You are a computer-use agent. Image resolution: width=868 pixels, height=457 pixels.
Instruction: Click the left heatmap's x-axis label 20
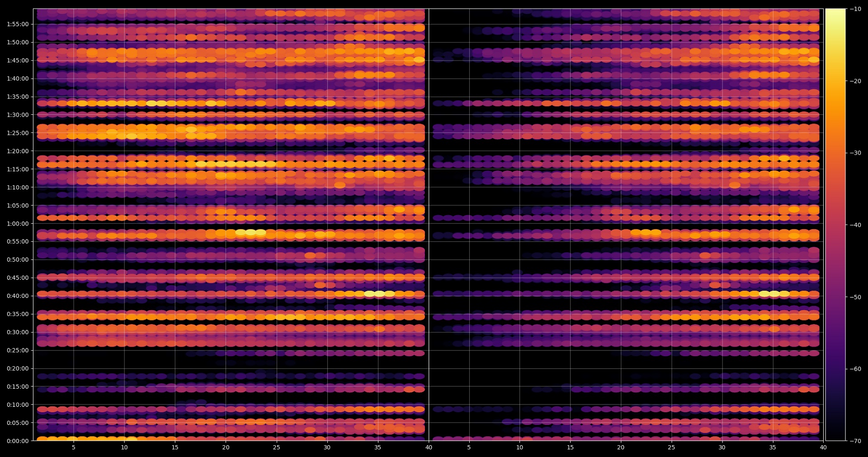[x=226, y=448]
